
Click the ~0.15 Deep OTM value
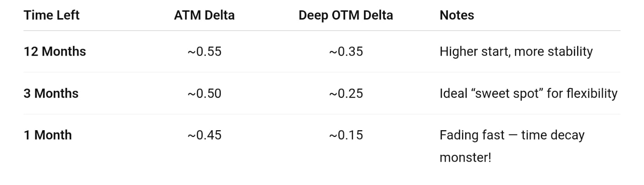click(x=346, y=135)
